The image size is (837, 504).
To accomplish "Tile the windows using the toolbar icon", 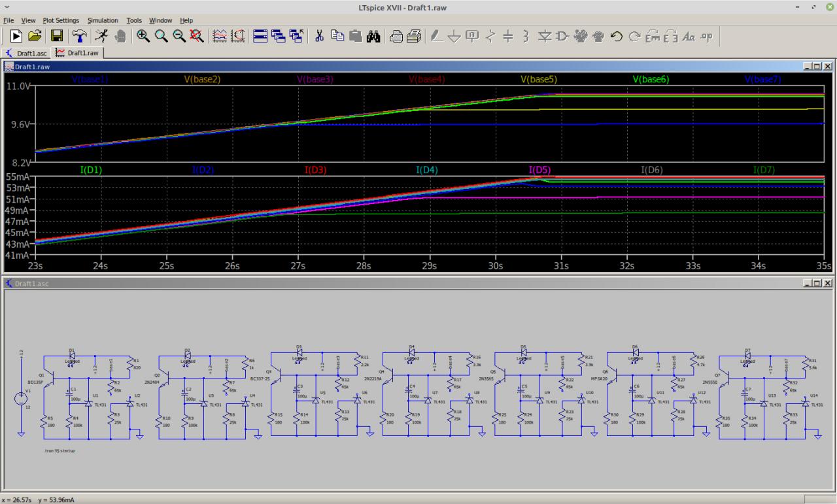I will (260, 36).
